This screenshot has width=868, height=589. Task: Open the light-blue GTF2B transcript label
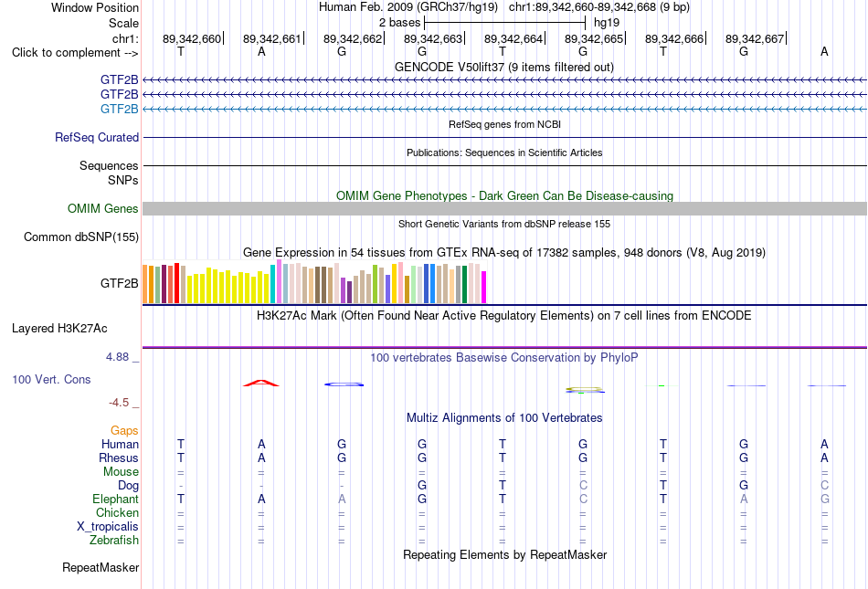pos(119,109)
